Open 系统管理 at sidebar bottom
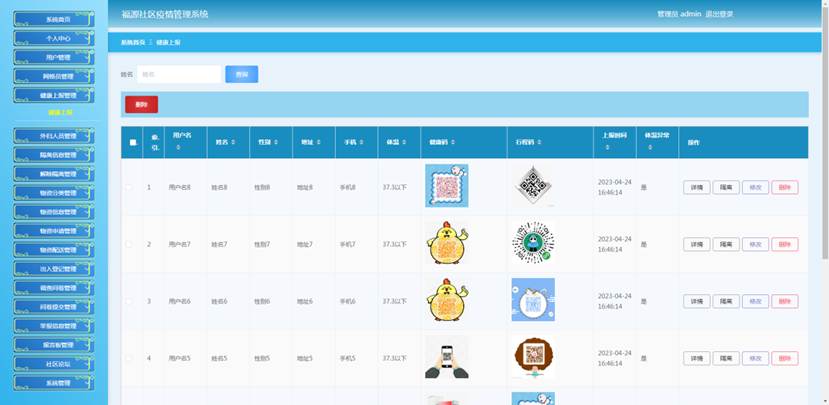 [54, 383]
